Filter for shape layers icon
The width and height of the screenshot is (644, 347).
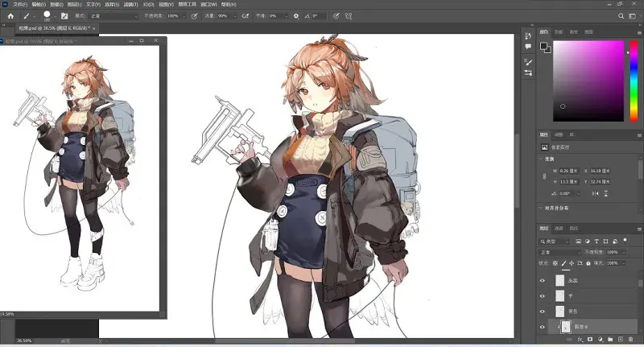point(605,242)
